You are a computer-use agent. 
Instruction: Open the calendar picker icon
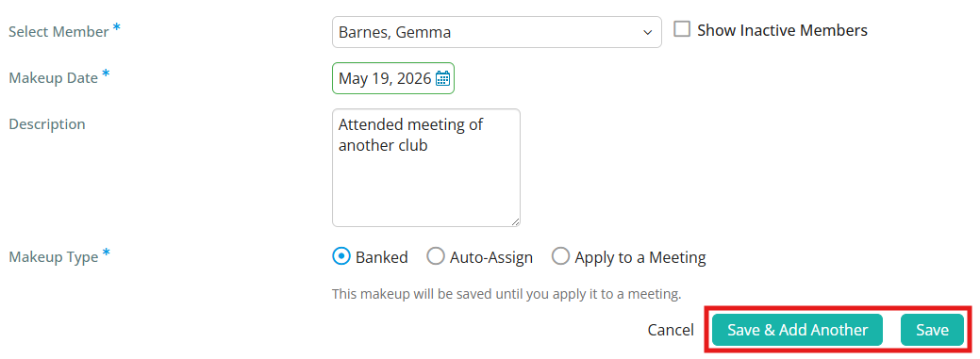pyautogui.click(x=442, y=78)
